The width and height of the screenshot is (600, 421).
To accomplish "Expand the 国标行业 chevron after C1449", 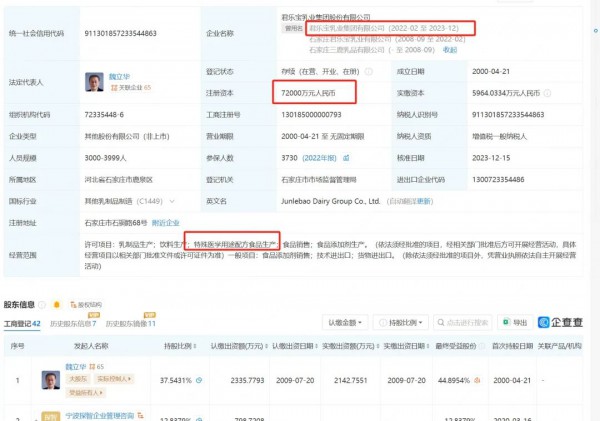I will 172,201.
